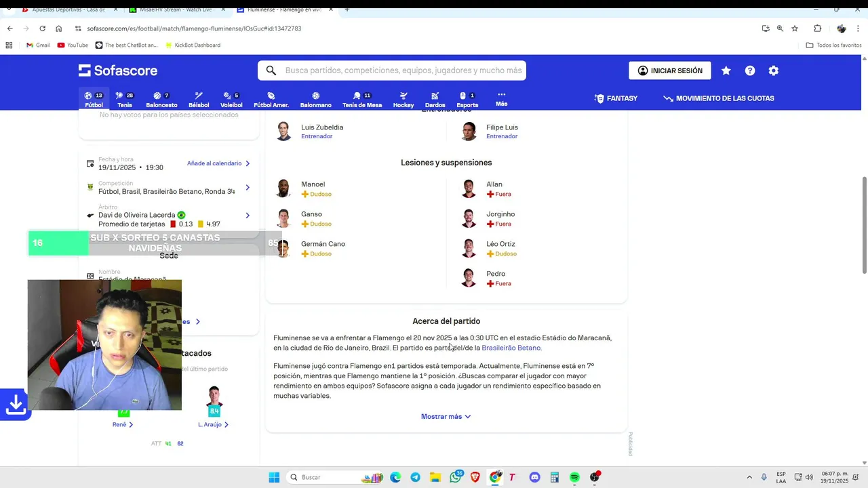
Task: Open the Tenis sport tab
Action: (x=125, y=100)
